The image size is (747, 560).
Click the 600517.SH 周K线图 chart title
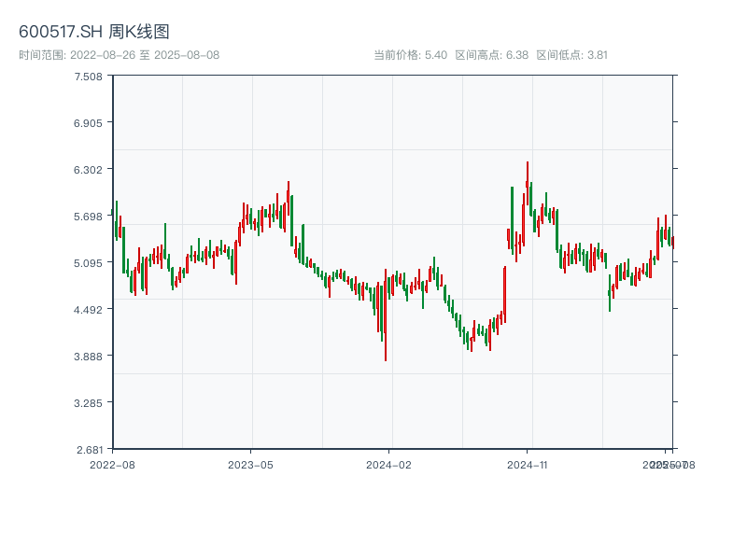94,32
